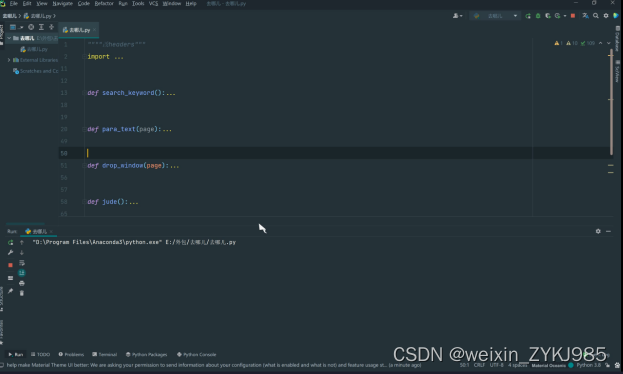Expand all in Project tool window
The image size is (623, 374).
(41, 27)
